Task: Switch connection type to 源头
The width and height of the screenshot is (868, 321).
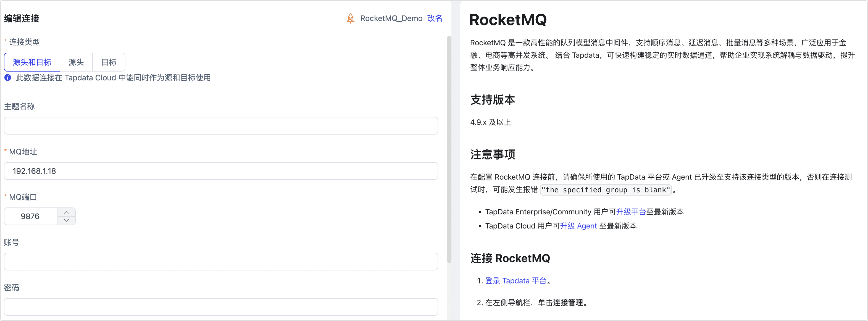Action: point(76,62)
